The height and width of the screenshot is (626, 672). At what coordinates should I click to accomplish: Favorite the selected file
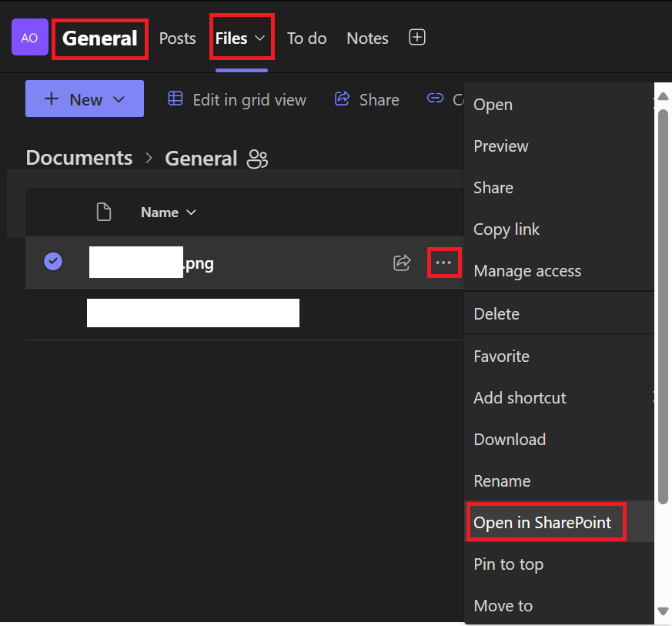[x=501, y=356]
